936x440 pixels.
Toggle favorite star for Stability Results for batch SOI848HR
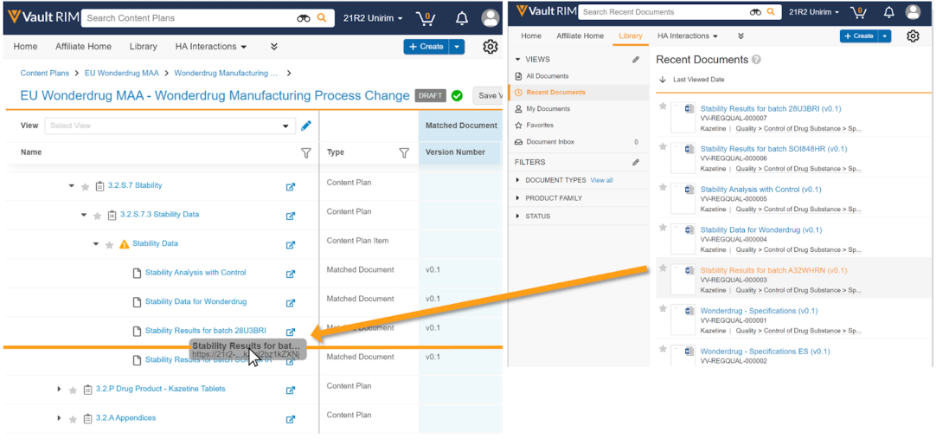[663, 148]
